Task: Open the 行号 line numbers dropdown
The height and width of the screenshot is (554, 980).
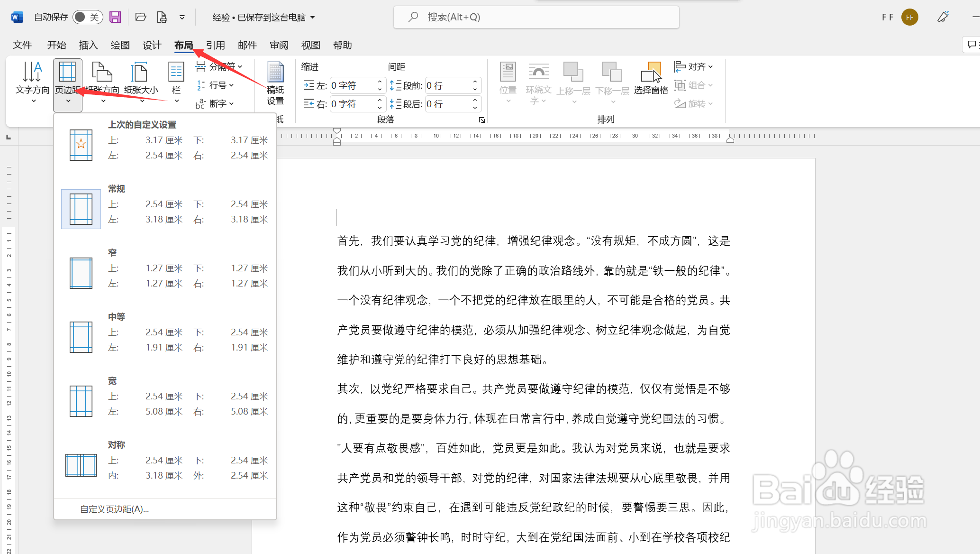Action: click(216, 85)
